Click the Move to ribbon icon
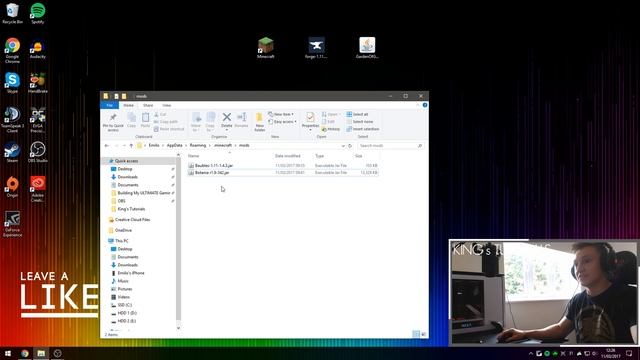Screen dimensions: 640x360 (x=196, y=118)
